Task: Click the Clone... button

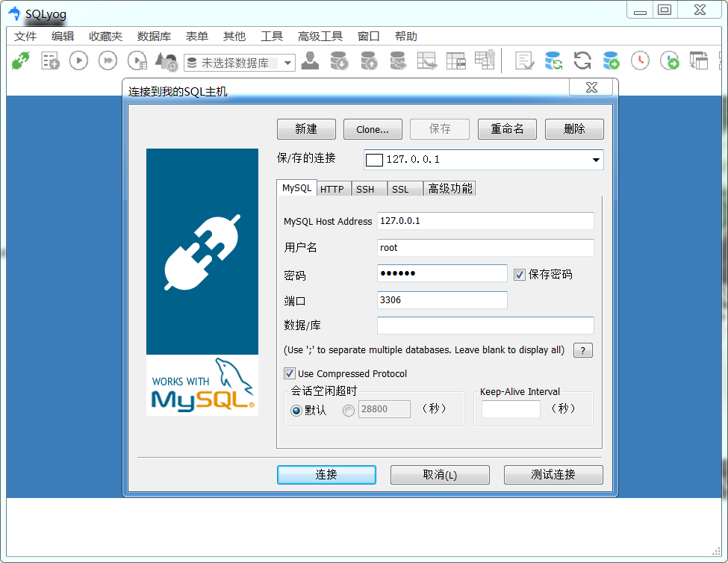Action: pos(373,129)
